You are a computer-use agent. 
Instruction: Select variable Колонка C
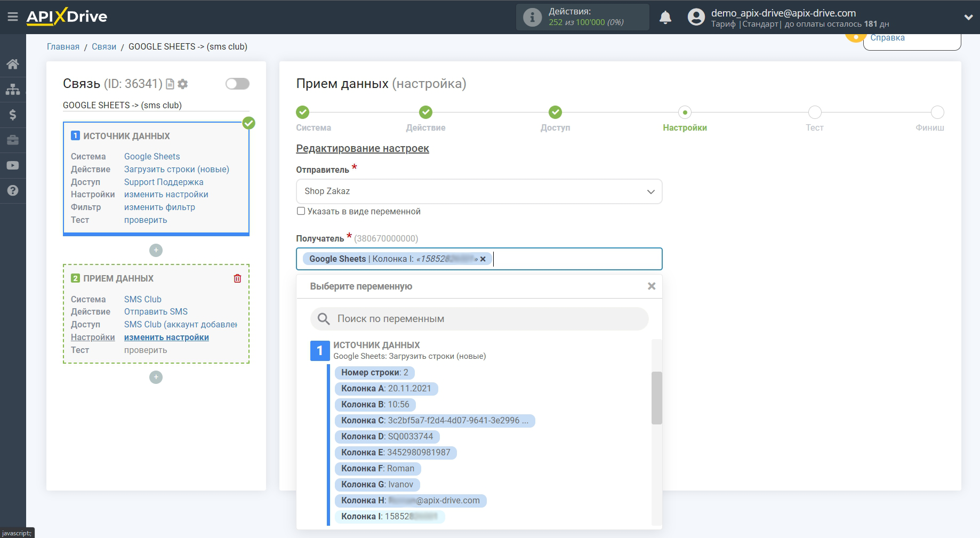coord(435,421)
